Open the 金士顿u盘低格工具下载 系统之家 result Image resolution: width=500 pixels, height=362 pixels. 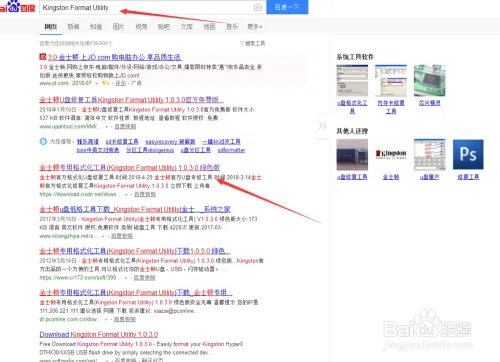135,209
